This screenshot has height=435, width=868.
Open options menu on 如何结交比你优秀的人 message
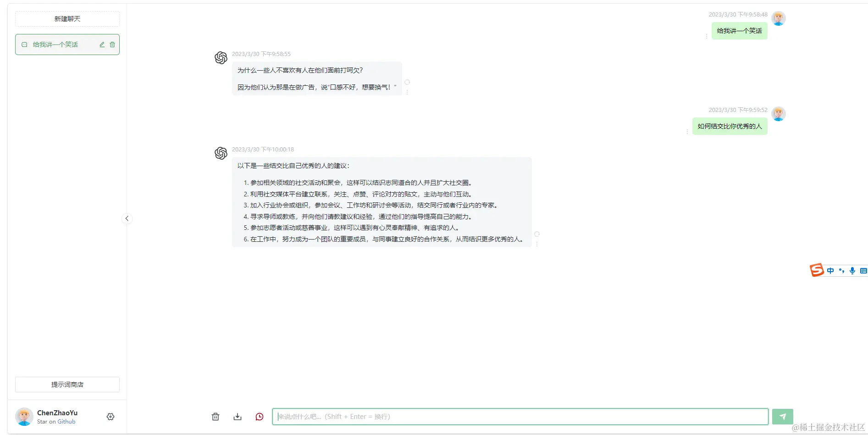[x=686, y=131]
